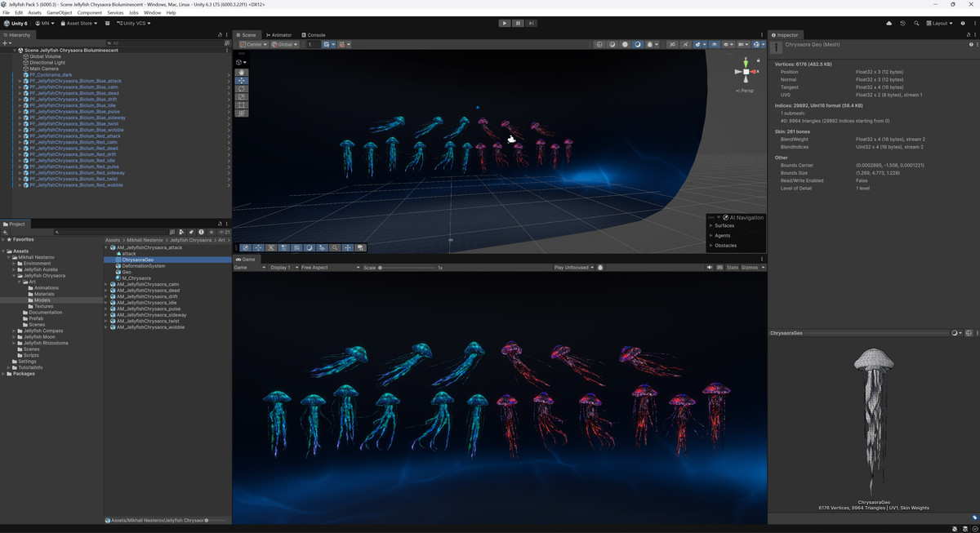980x533 pixels.
Task: Toggle Stats overlay in Game view
Action: (733, 268)
